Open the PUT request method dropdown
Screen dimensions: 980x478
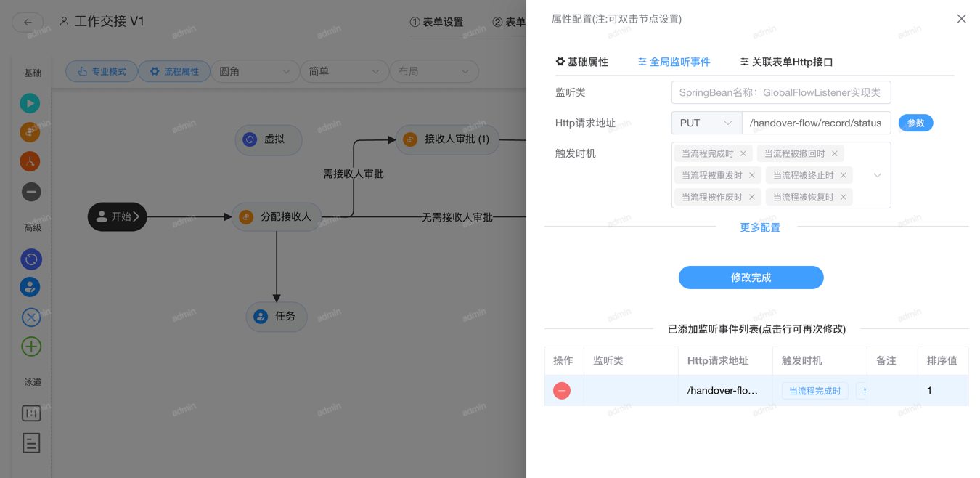coord(706,123)
